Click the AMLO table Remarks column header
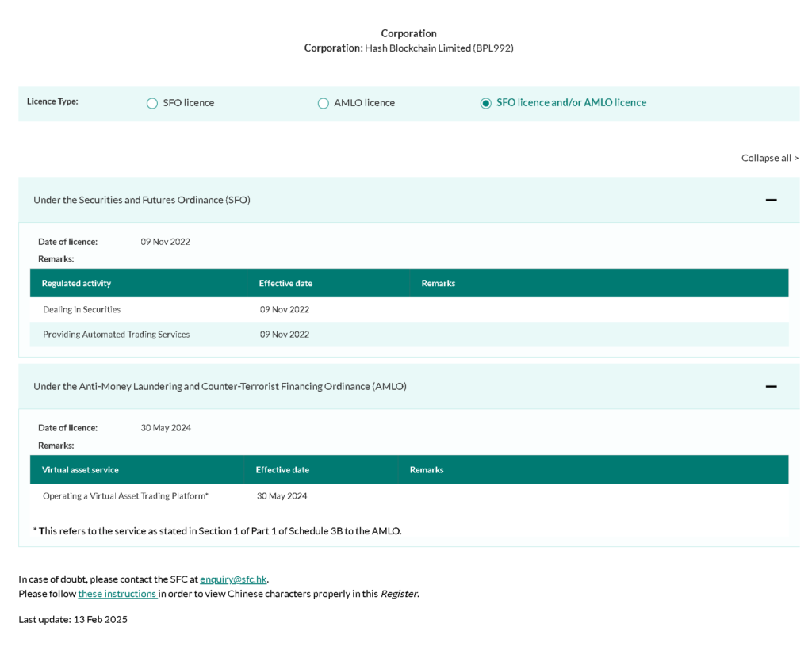Screen dimensions: 812x654 tap(427, 469)
